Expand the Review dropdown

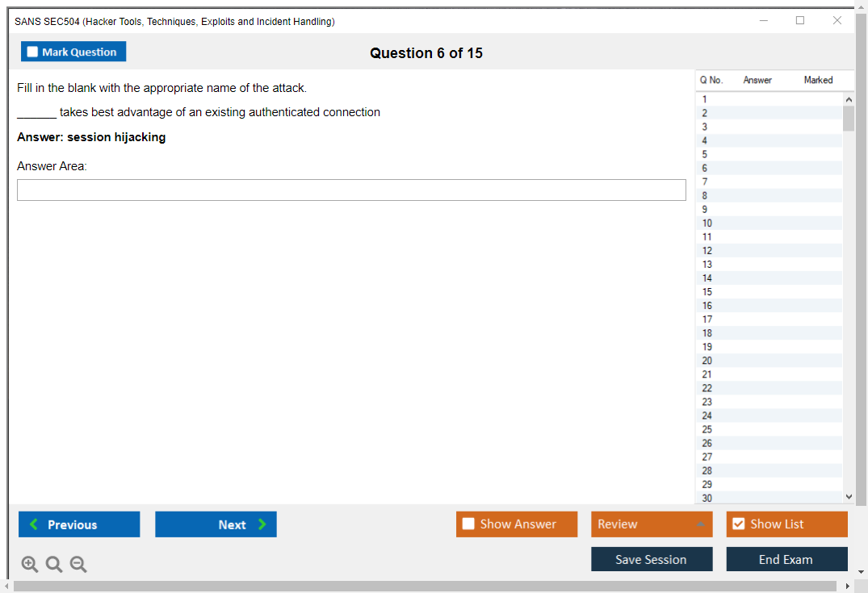coord(700,524)
